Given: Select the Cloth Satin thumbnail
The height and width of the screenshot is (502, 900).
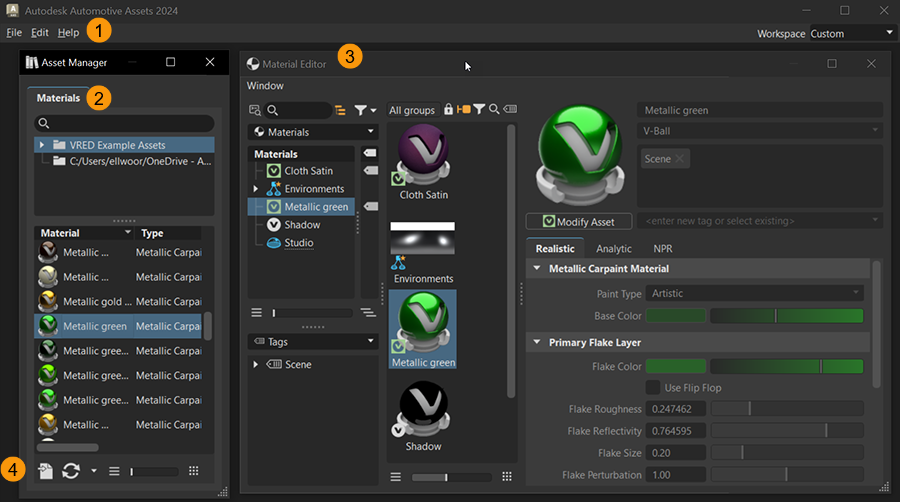Looking at the screenshot, I should pyautogui.click(x=424, y=162).
